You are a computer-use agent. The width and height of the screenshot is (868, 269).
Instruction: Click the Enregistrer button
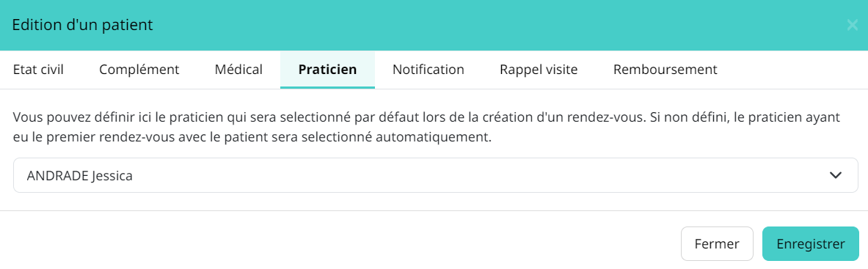(x=811, y=243)
